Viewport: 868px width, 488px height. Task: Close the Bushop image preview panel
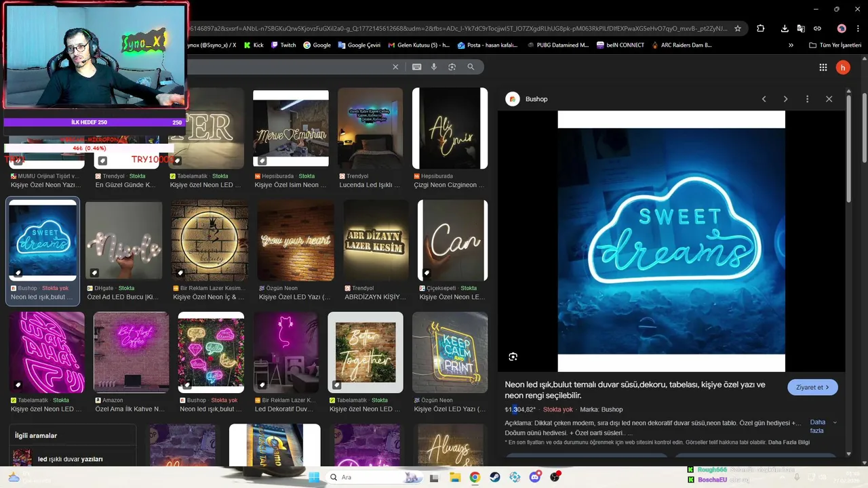point(829,99)
